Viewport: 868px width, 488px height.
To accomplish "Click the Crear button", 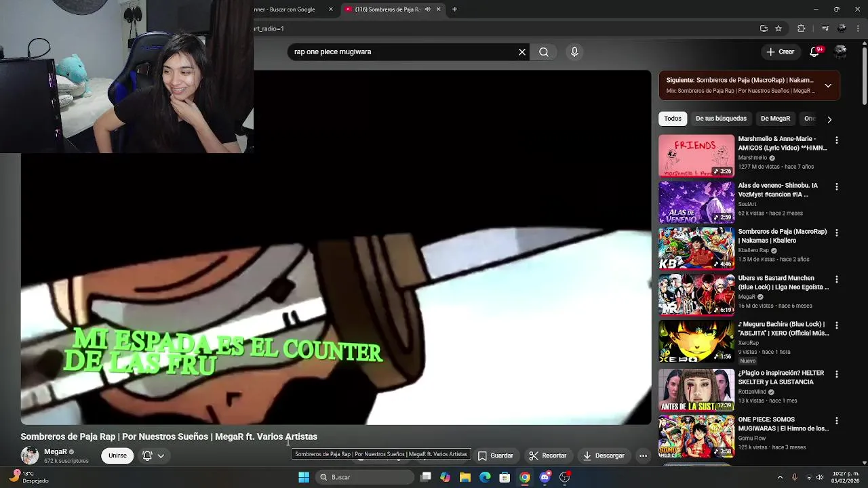I will click(x=780, y=52).
